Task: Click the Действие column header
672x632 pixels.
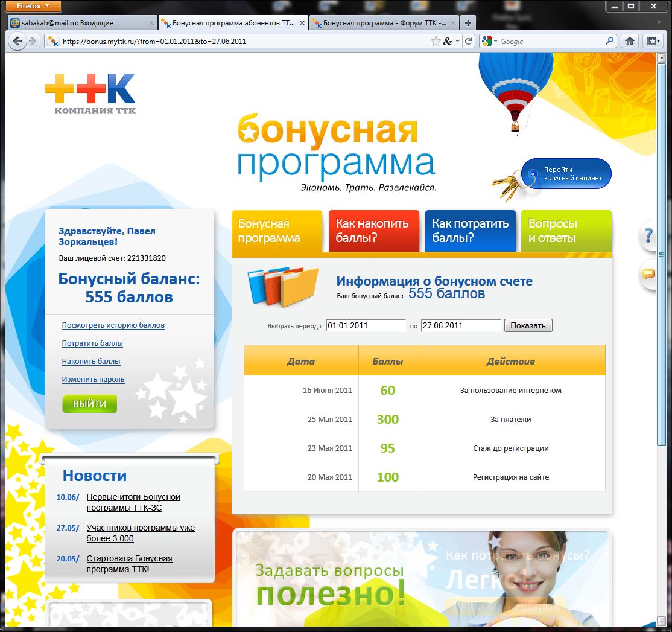Action: tap(511, 361)
